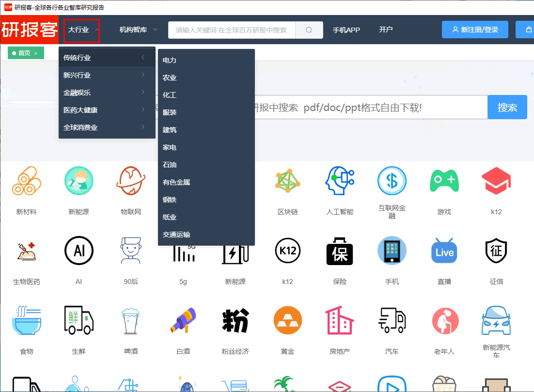The image size is (534, 392).
Task: Select the 保险 bag icon
Action: pos(340,251)
